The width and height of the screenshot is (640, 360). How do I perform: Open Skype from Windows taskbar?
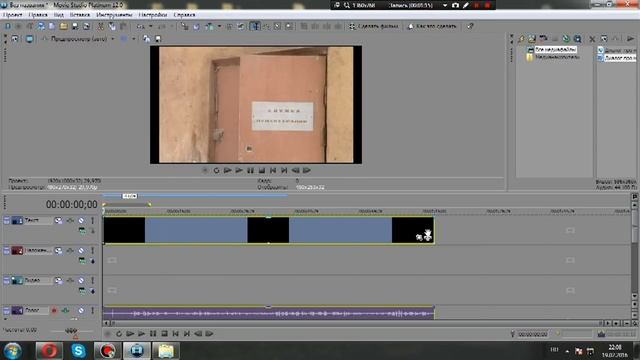(78, 351)
